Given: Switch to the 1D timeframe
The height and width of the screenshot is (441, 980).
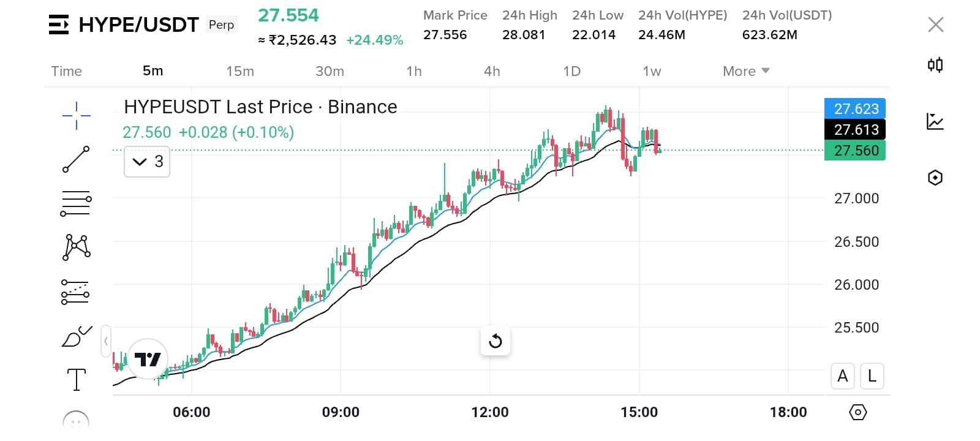Looking at the screenshot, I should (x=571, y=71).
